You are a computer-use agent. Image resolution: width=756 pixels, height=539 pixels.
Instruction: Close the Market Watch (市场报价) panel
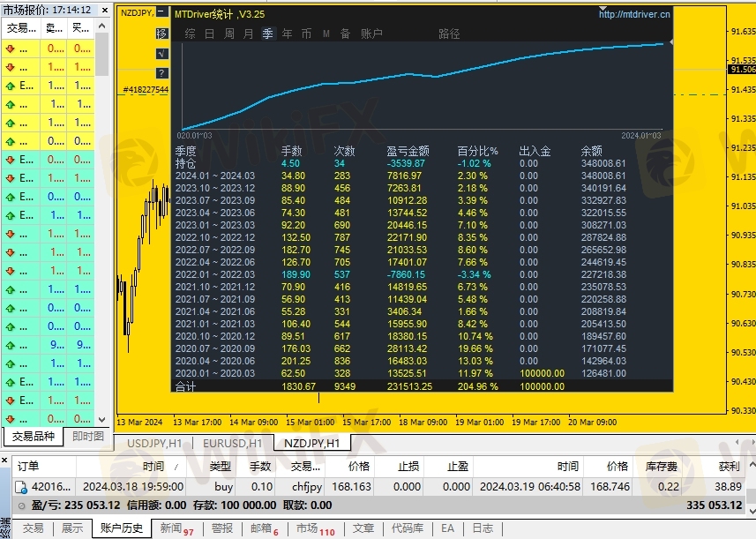(x=105, y=10)
